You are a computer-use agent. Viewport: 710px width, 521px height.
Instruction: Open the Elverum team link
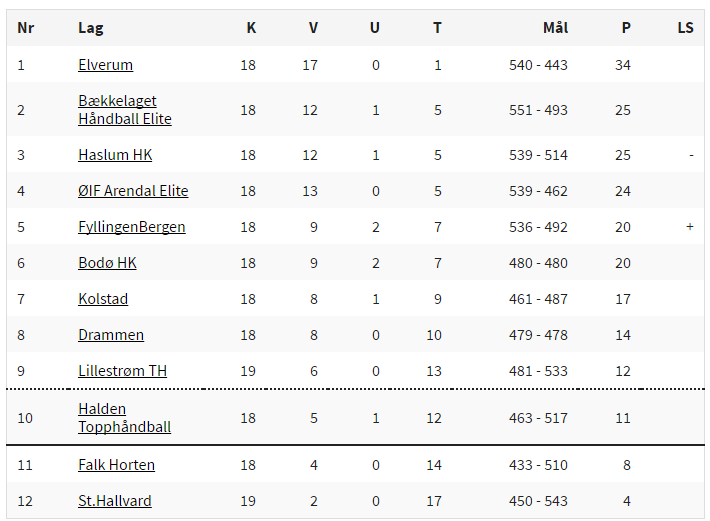pyautogui.click(x=106, y=65)
